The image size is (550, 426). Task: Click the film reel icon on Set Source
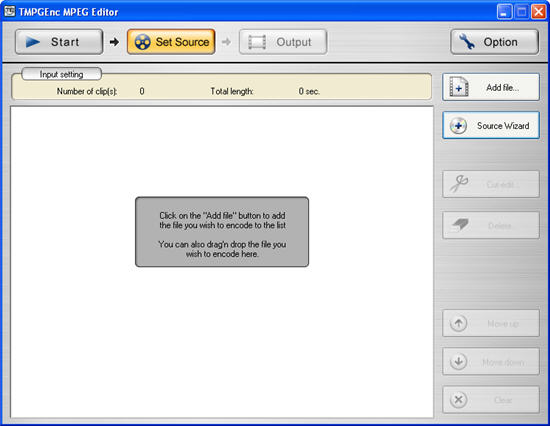pos(142,42)
